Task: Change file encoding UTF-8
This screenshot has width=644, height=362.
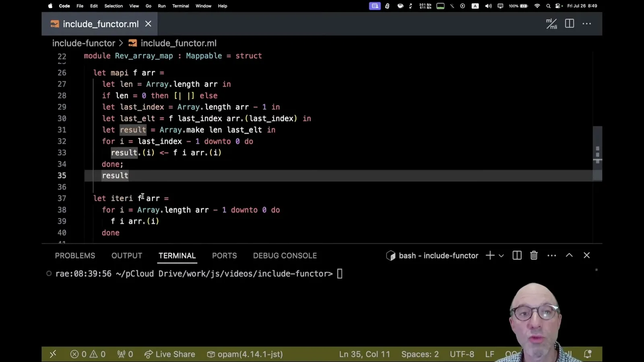Action: click(x=462, y=354)
